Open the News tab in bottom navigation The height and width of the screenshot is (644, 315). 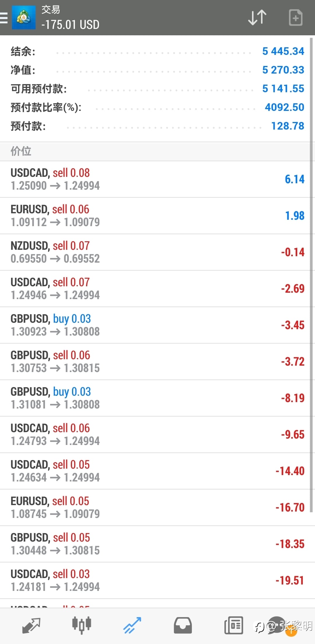point(234,625)
